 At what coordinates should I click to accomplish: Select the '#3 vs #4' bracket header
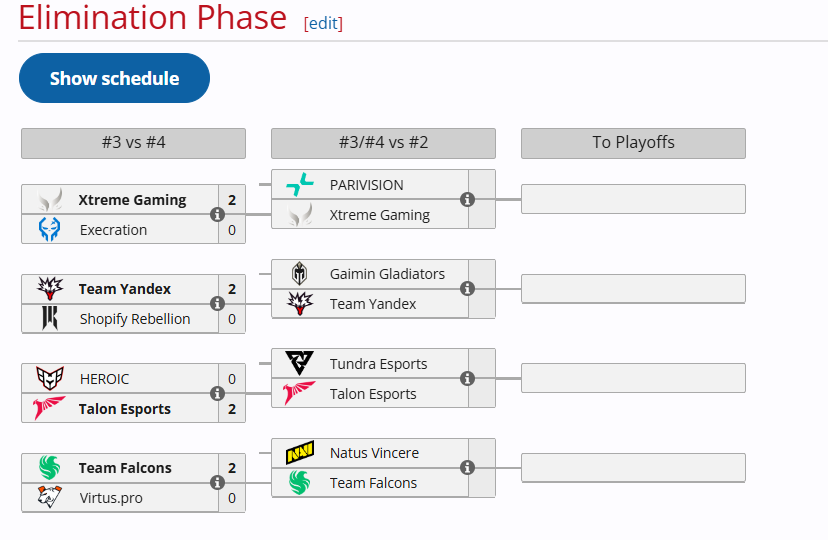point(133,143)
